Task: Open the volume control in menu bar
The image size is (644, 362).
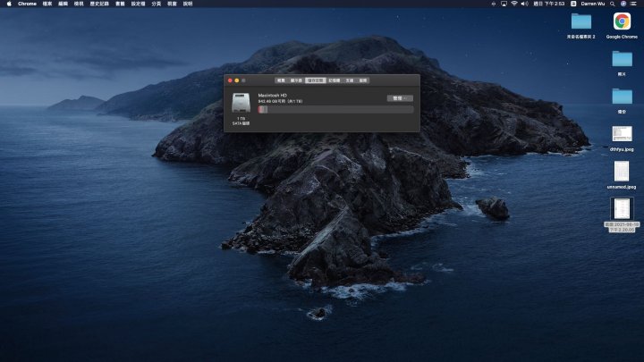Action: tap(524, 4)
